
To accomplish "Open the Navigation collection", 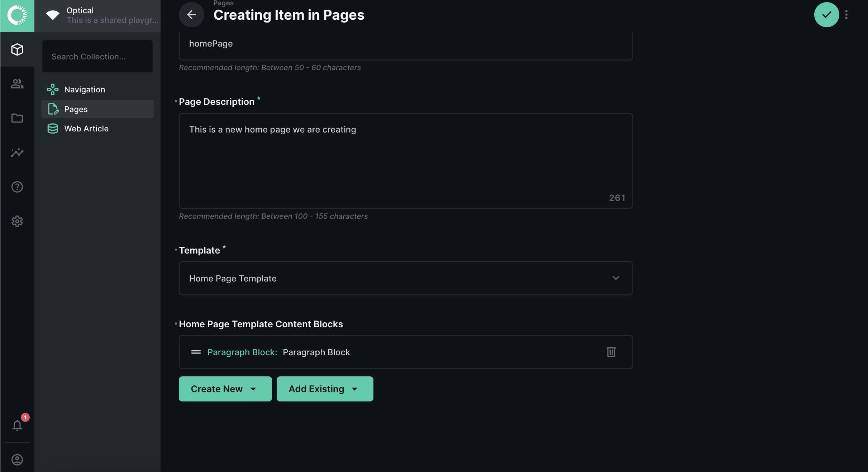I will [97, 90].
